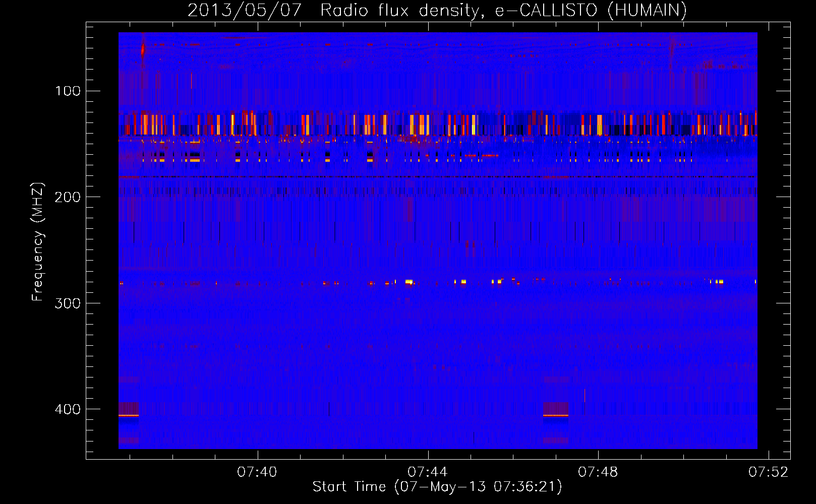This screenshot has width=816, height=504.
Task: Click the 400 frequency tick label
Action: [x=68, y=409]
